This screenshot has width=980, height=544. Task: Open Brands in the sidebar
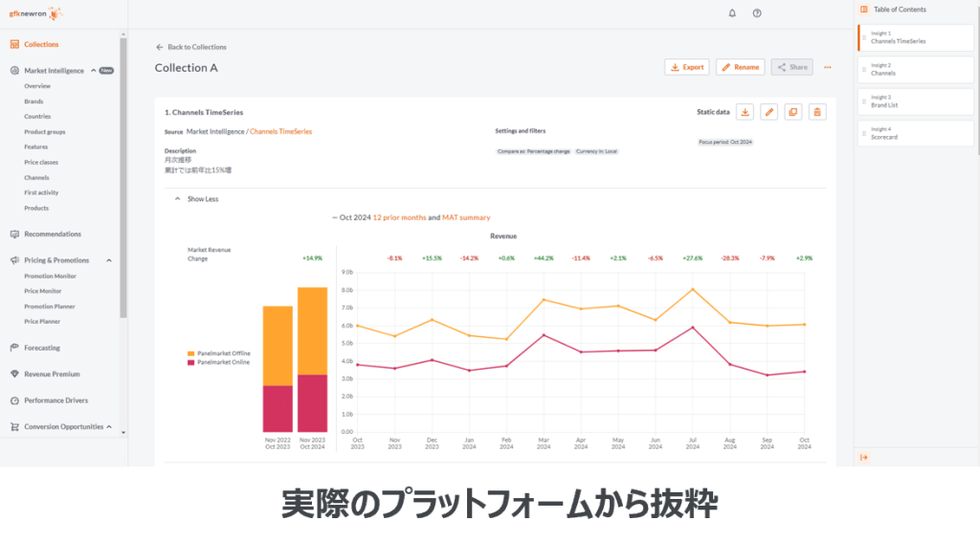tap(33, 102)
